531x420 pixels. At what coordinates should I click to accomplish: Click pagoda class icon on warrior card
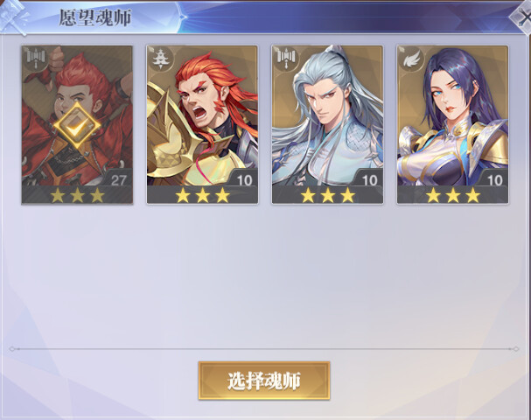[x=160, y=59]
